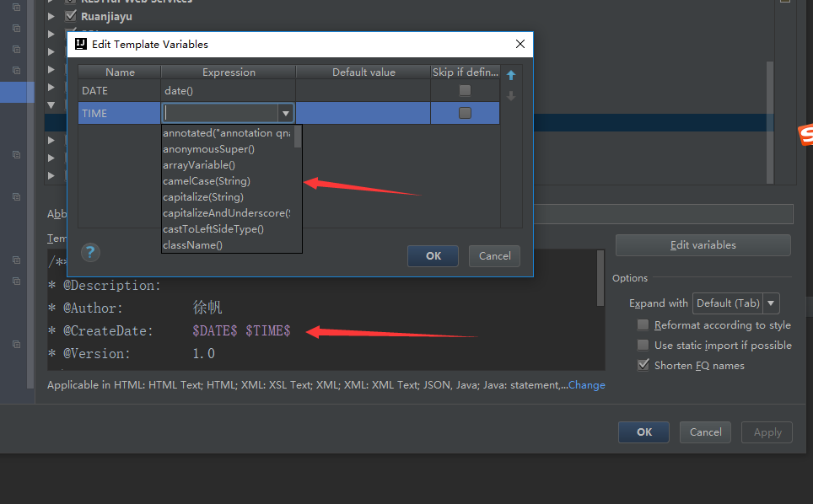This screenshot has width=813, height=504.
Task: Click the Expression column header
Action: click(x=229, y=72)
